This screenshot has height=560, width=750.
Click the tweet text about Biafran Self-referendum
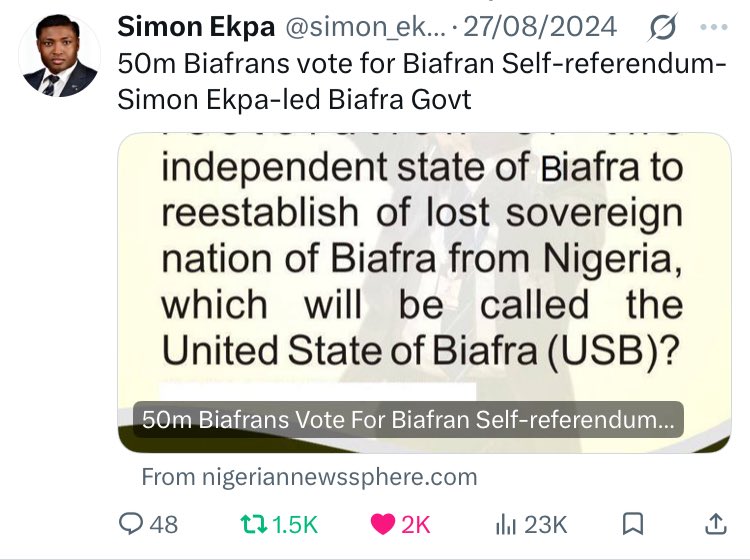click(421, 81)
